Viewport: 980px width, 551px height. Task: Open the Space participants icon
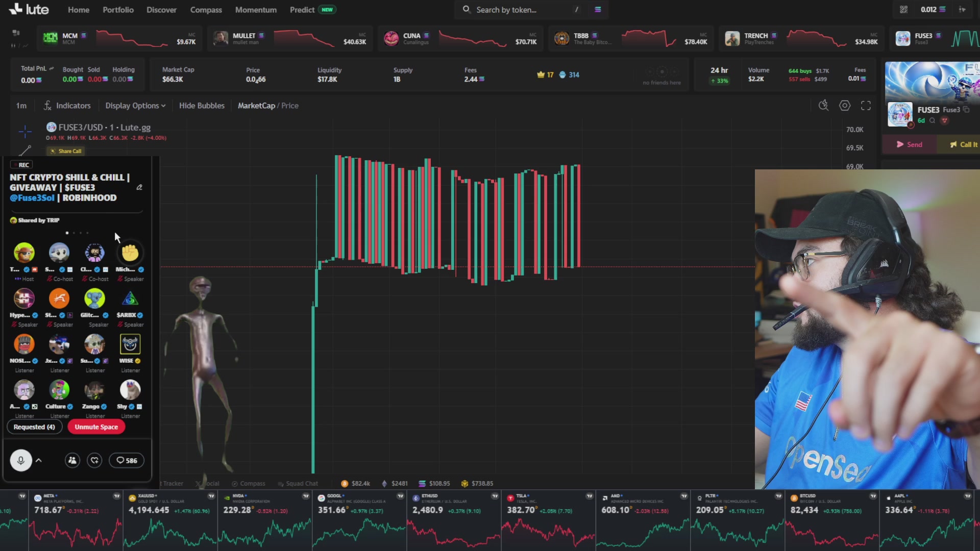(x=72, y=460)
